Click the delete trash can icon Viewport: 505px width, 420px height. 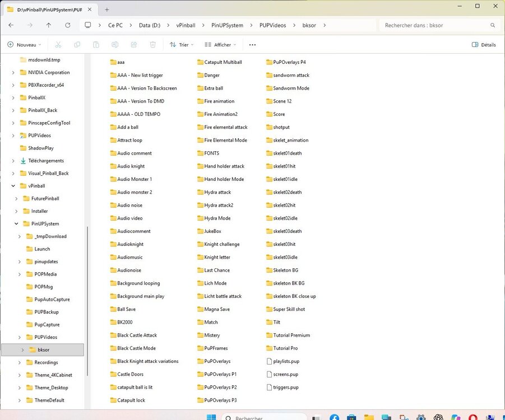[152, 45]
